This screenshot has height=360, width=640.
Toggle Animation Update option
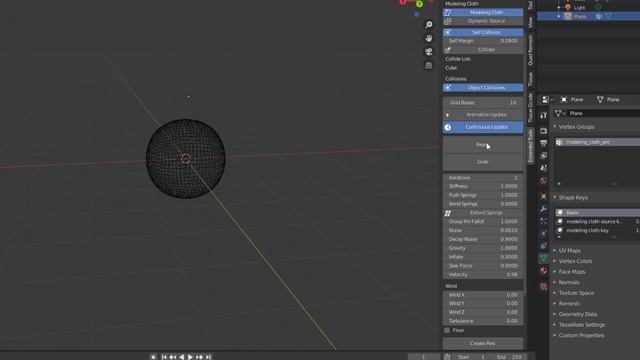coord(483,115)
